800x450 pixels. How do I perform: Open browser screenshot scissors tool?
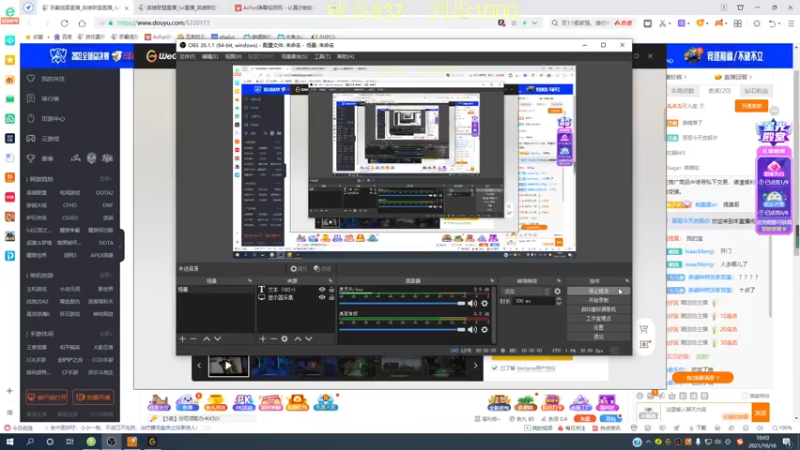(x=662, y=23)
